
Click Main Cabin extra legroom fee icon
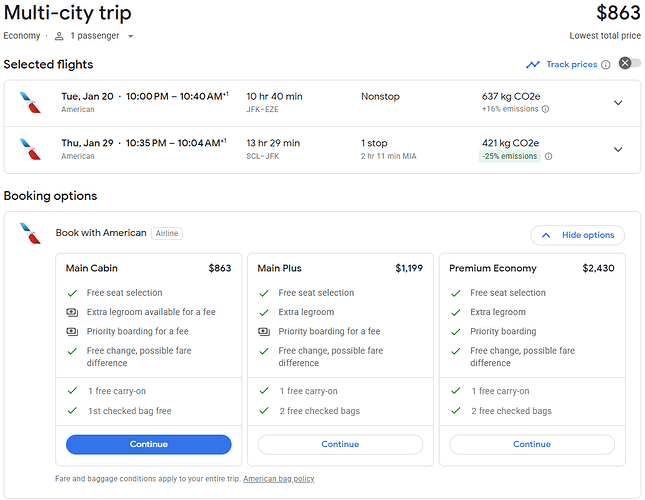71,312
